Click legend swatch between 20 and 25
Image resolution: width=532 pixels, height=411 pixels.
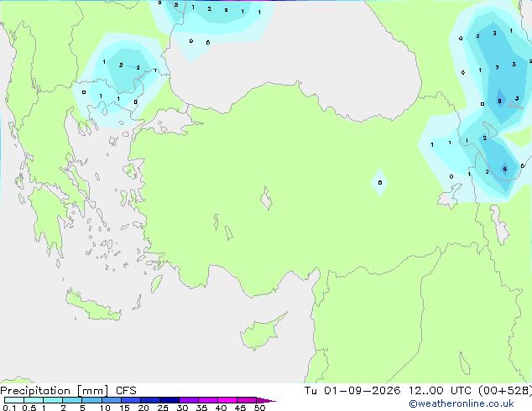pos(150,400)
